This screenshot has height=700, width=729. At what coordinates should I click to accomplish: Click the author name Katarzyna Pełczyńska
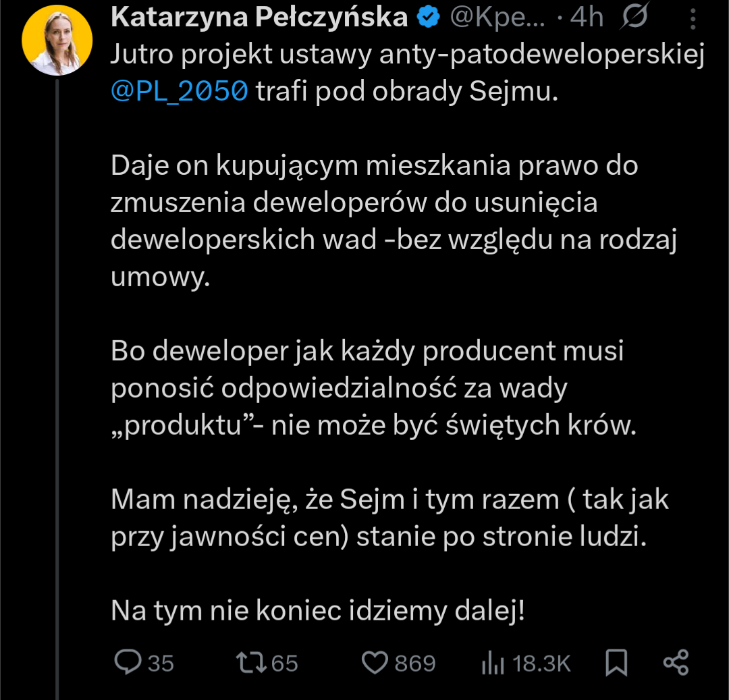[x=259, y=19]
